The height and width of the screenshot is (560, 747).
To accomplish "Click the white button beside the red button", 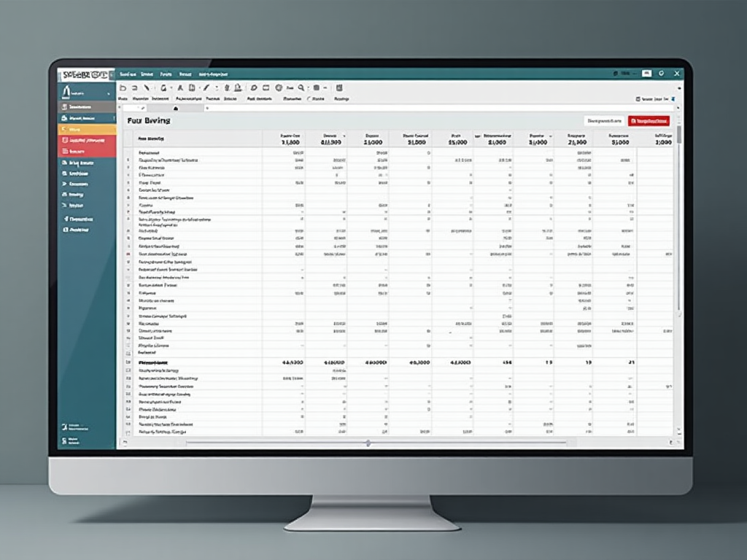I will point(604,121).
